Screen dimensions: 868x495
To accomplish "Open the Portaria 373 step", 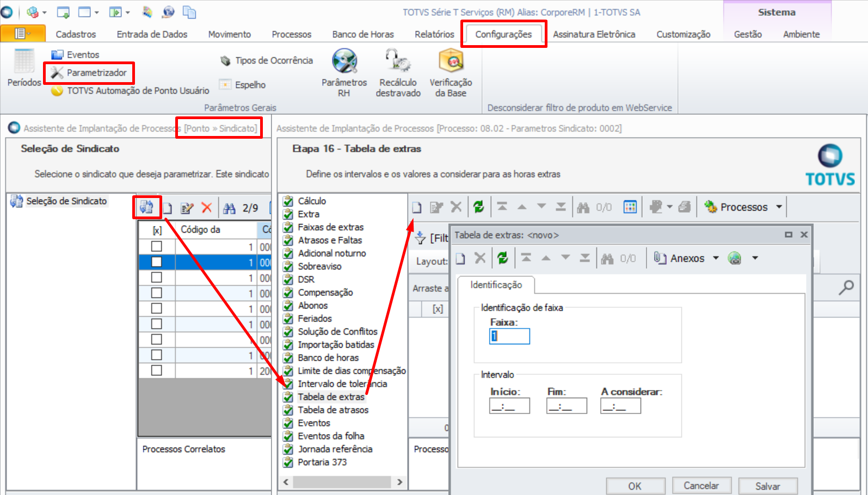I will (322, 462).
